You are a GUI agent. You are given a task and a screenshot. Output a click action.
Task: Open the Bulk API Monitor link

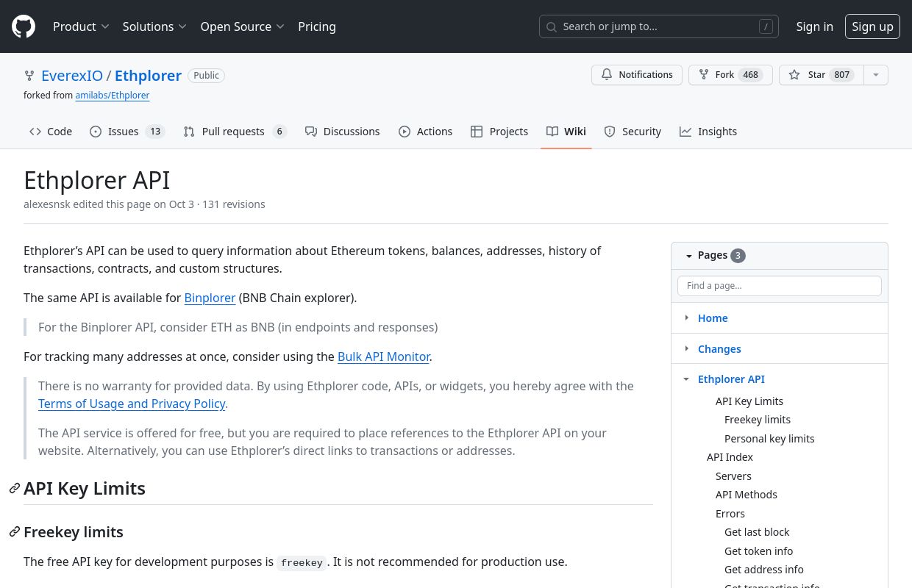pos(384,356)
